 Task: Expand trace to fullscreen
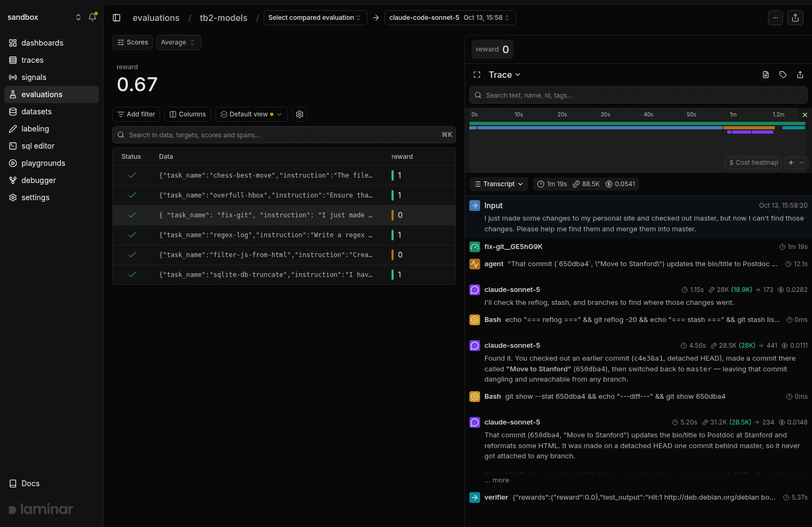click(477, 75)
